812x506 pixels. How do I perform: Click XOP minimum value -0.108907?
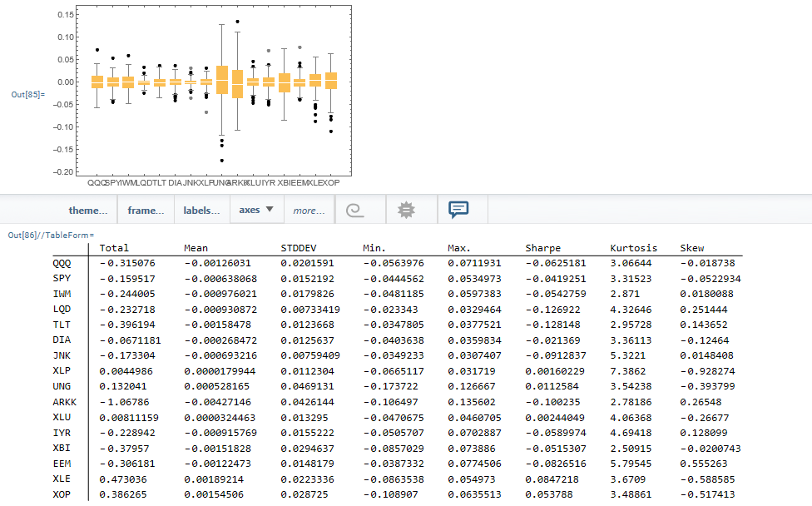(x=390, y=494)
